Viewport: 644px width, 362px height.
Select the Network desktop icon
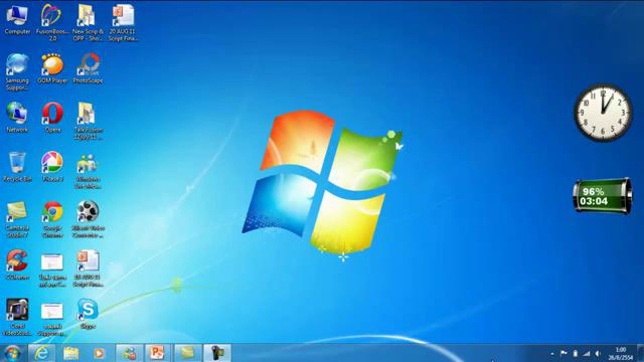17,114
